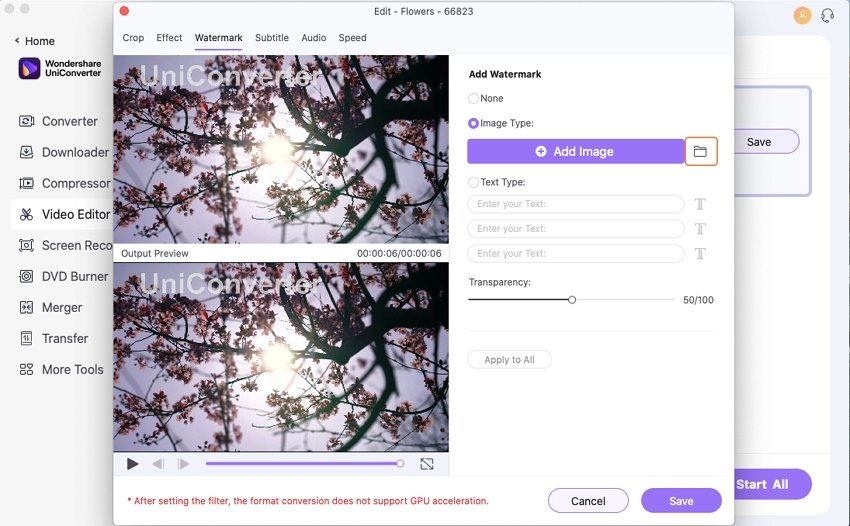The height and width of the screenshot is (526, 850).
Task: Select the Image Type radio button
Action: 473,123
